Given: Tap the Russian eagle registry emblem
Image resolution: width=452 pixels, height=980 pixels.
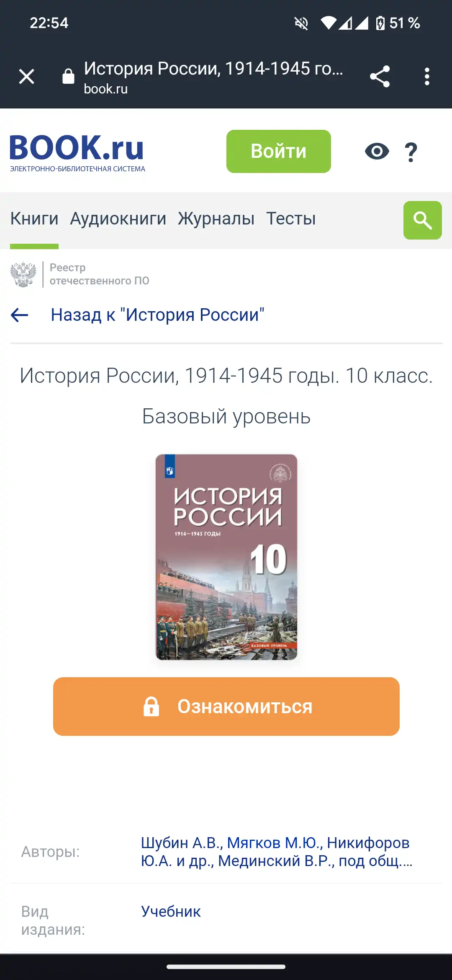Looking at the screenshot, I should (23, 274).
